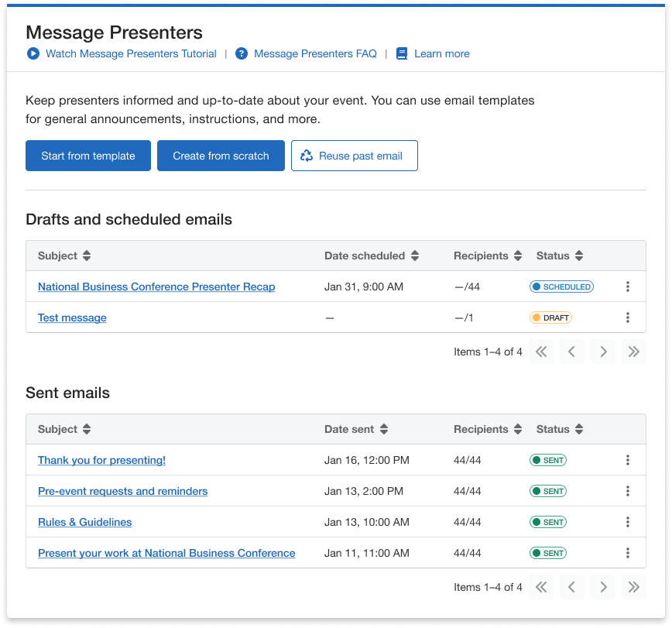Screen dimensions: 672x628
Task: Sort drafts table by Date scheduled
Action: 415,256
